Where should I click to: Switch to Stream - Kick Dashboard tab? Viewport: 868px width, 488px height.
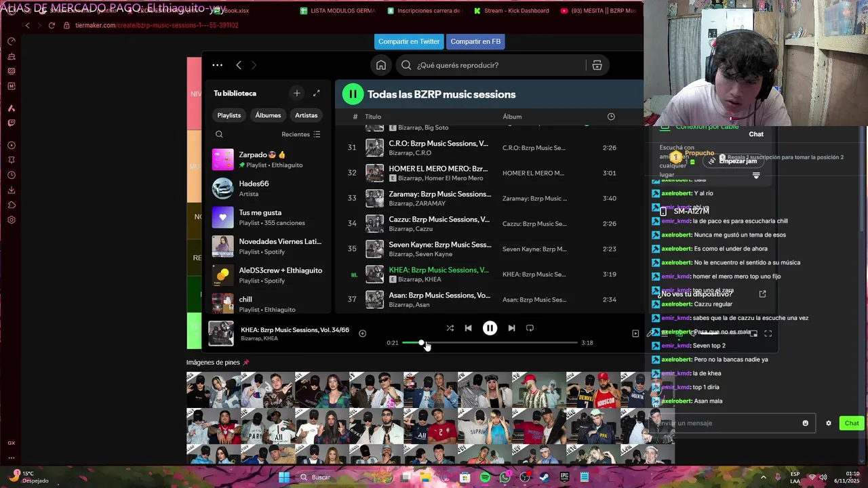(x=511, y=11)
